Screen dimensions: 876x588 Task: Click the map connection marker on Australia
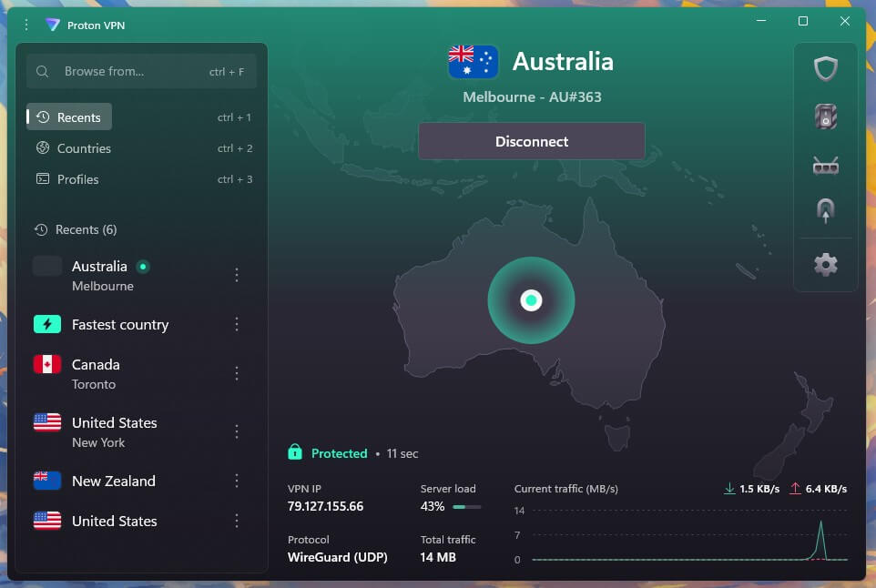(x=531, y=299)
